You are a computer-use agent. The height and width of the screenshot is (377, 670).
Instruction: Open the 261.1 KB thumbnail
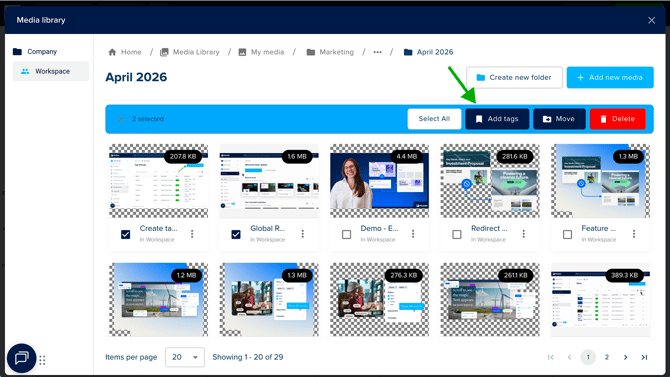pyautogui.click(x=490, y=300)
